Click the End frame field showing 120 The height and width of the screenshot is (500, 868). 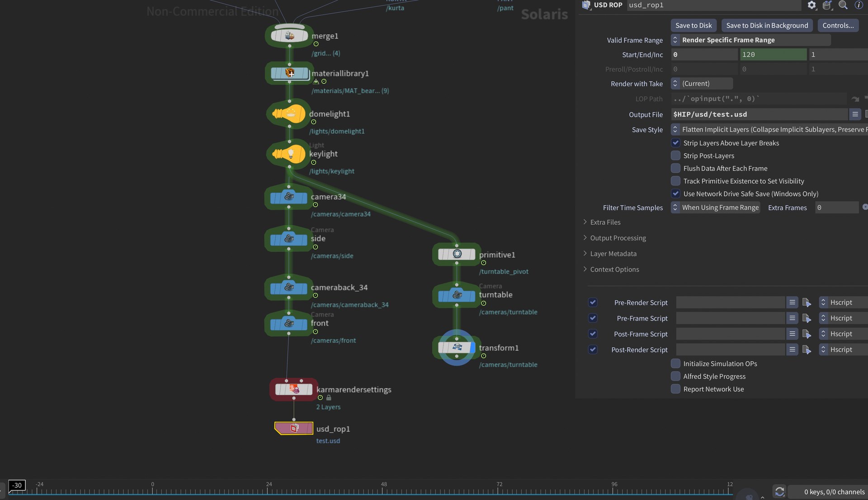[773, 54]
